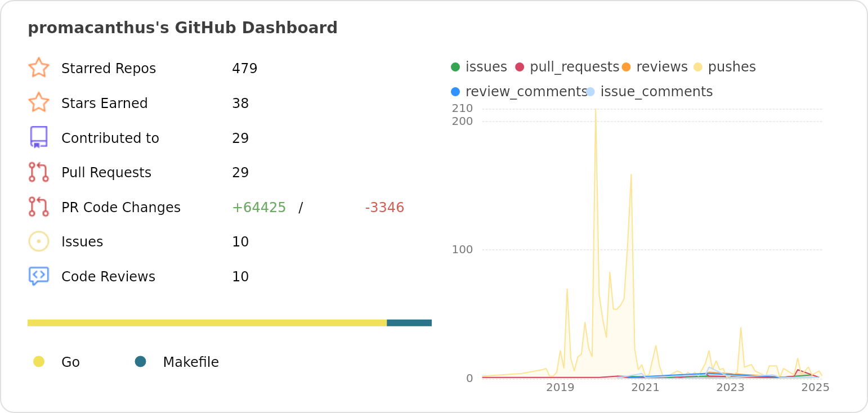Click the Pull Requests merge icon

tap(39, 172)
